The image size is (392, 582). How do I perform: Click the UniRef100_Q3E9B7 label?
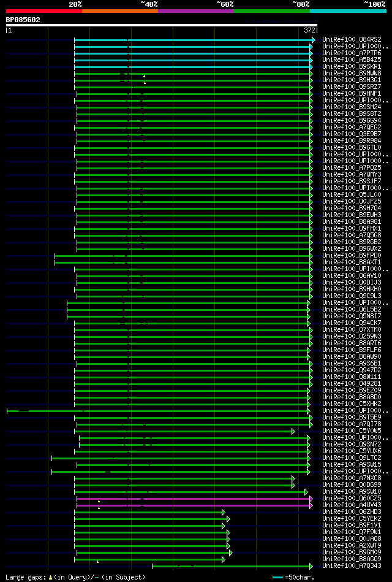click(x=352, y=134)
